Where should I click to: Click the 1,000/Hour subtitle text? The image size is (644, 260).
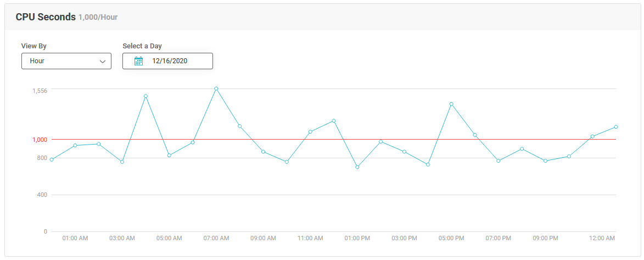coord(98,18)
